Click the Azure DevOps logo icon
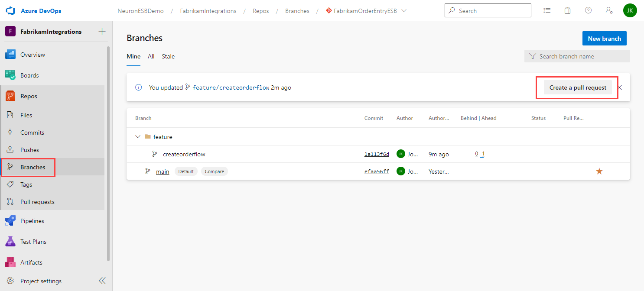The image size is (644, 291). 10,10
